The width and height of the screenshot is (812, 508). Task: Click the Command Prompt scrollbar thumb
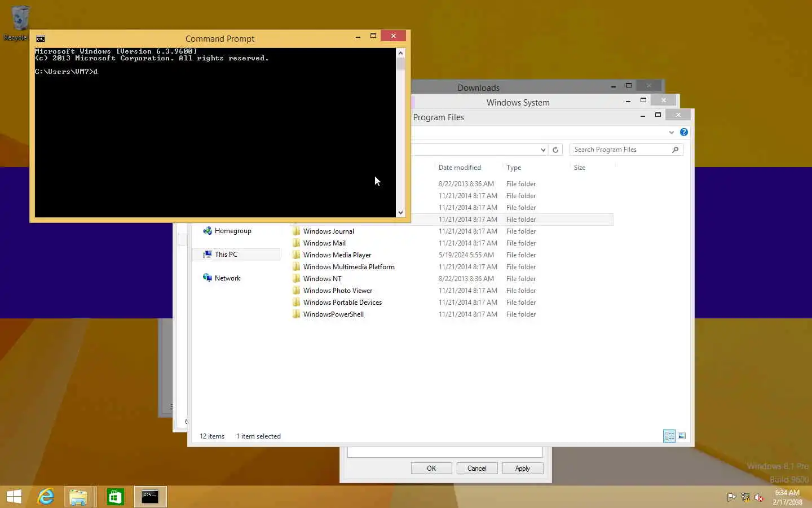(400, 63)
